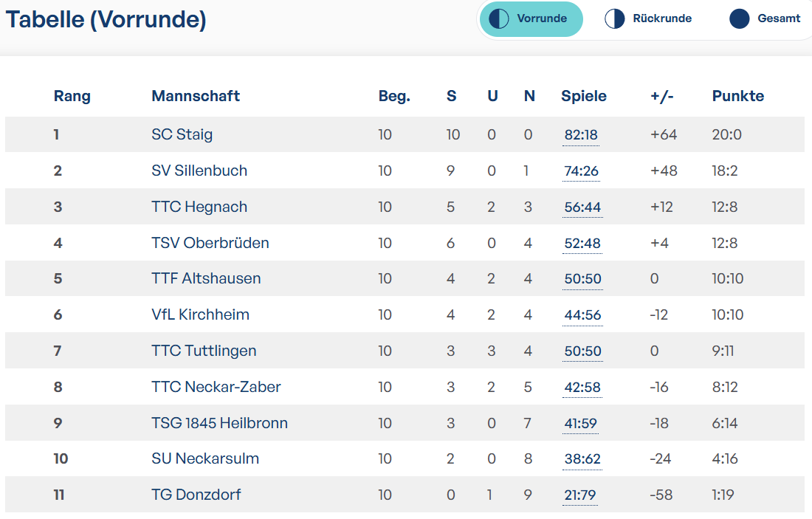812x519 pixels.
Task: Click the 74:26 Spiele value
Action: 581,171
